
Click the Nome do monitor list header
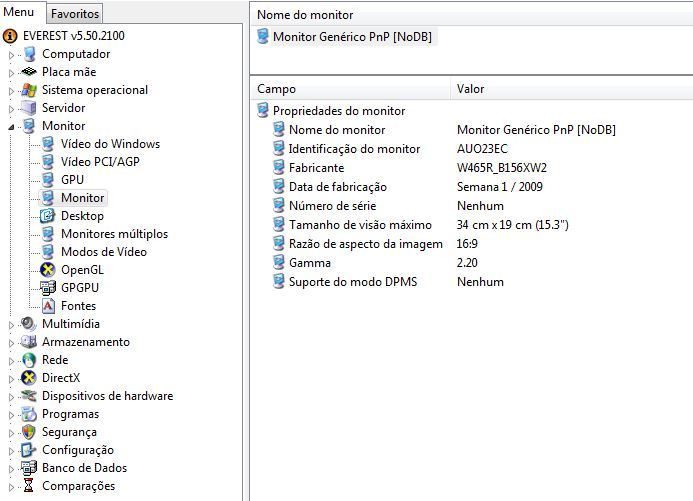pyautogui.click(x=471, y=15)
